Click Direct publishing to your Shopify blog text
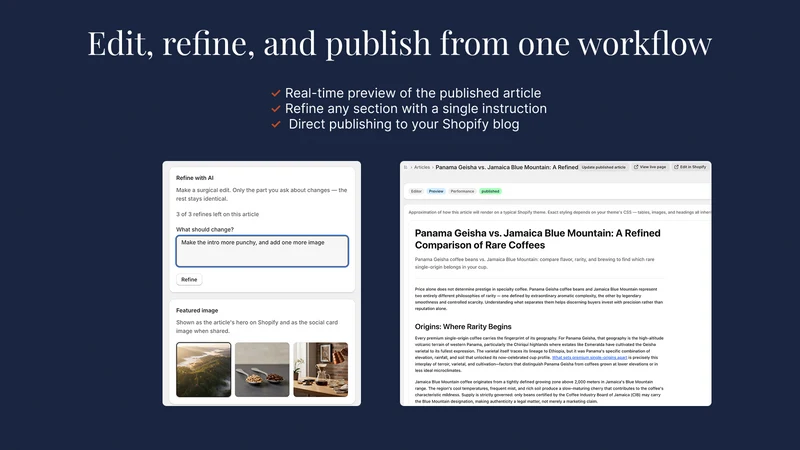Viewport: 800px width, 450px height. [404, 124]
